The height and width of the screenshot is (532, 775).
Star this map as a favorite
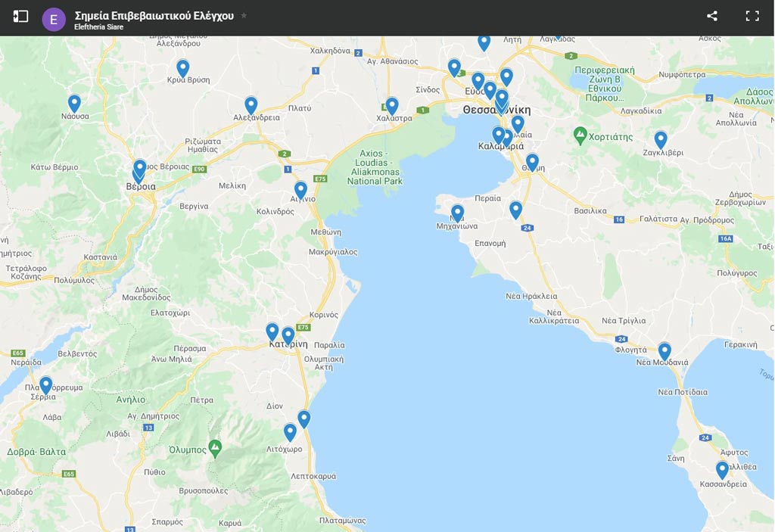[244, 15]
